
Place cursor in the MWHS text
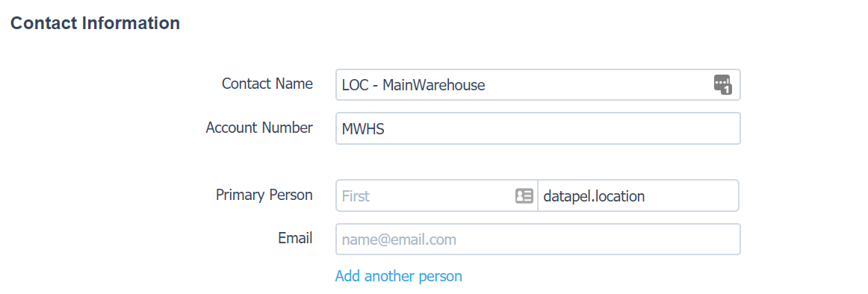[363, 129]
